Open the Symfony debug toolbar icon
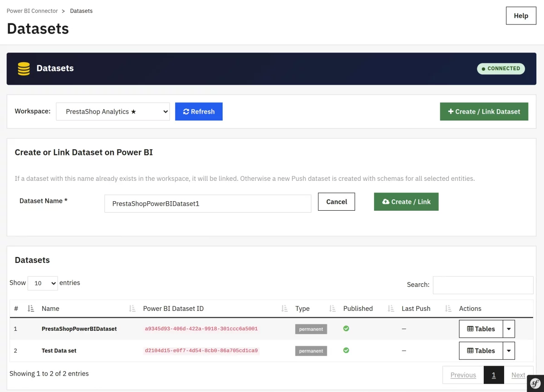This screenshot has width=544, height=392. (x=534, y=383)
